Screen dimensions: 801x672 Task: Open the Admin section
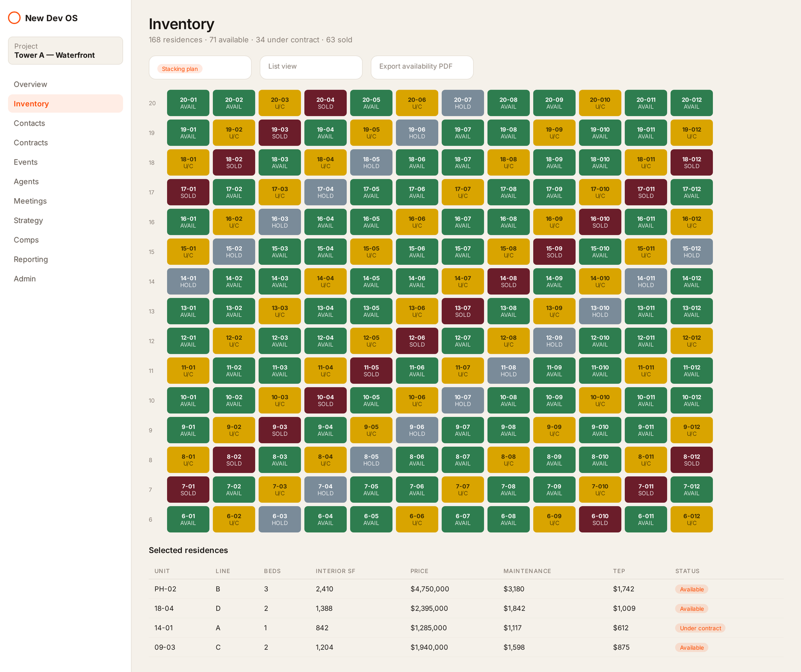[x=66, y=279]
